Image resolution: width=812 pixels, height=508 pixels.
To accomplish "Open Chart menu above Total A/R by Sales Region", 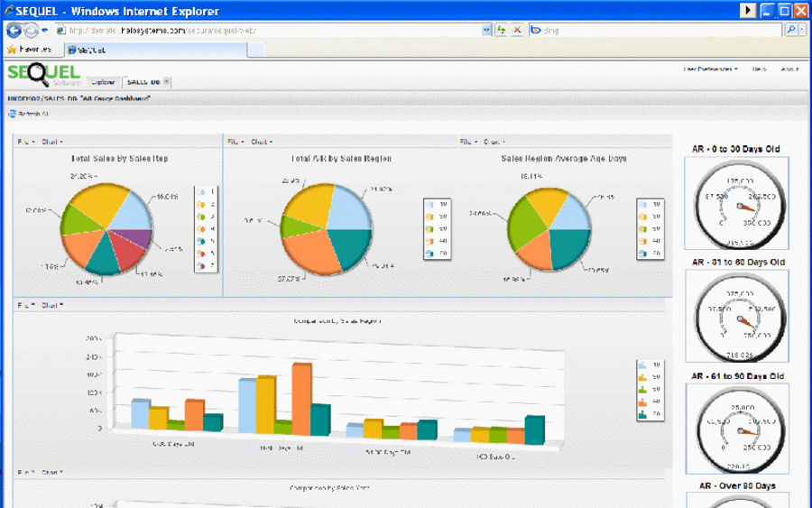I will [262, 142].
